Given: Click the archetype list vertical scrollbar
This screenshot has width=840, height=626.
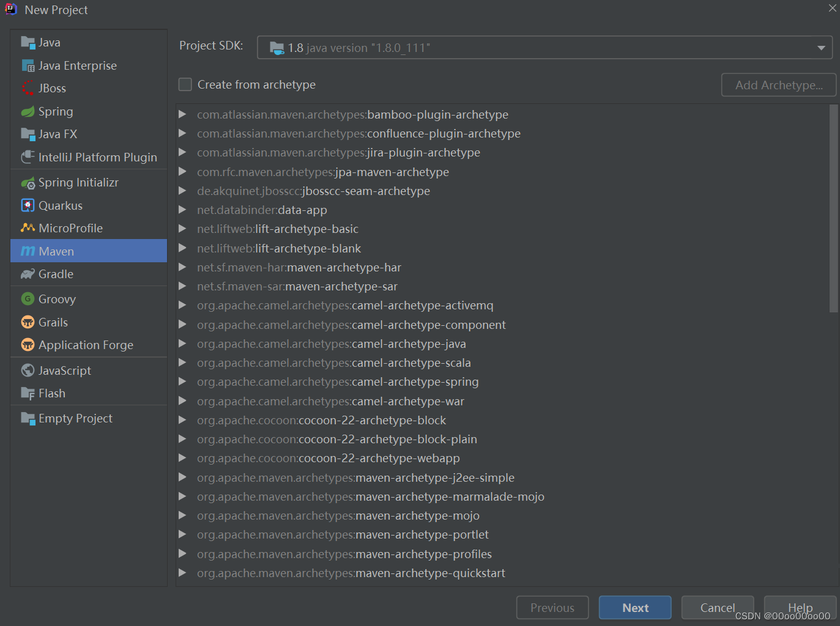Looking at the screenshot, I should (x=833, y=208).
